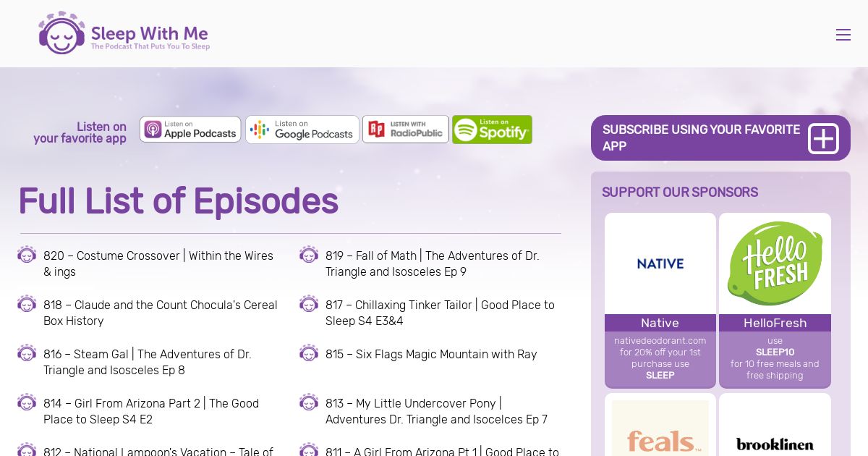868x456 pixels.
Task: Click the Subscribe Using Your Favorite App text
Action: coord(702,138)
